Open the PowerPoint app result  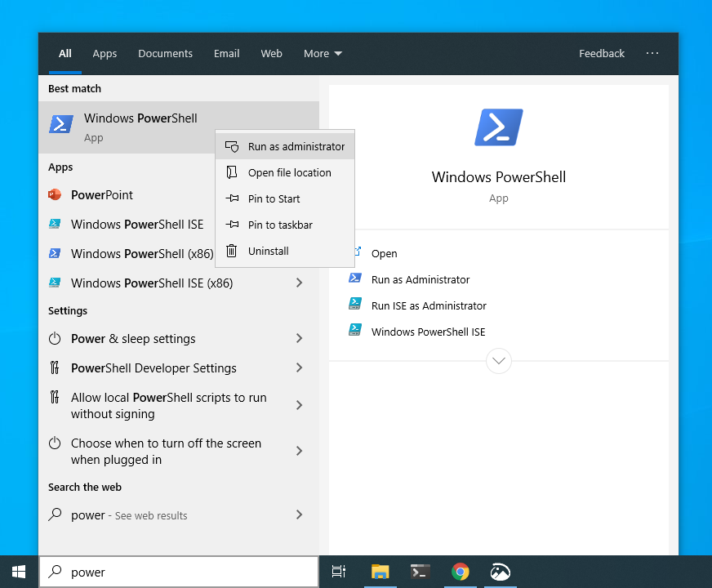coord(102,195)
